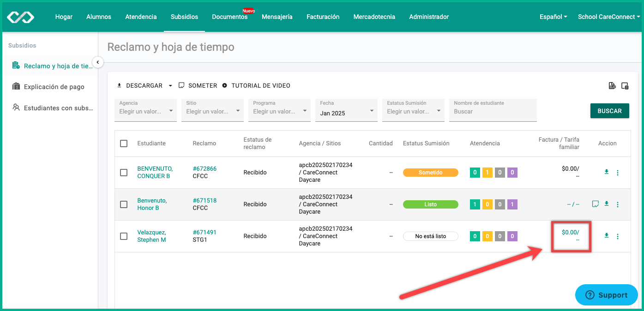Click purple attendance count 1 for Honor B

point(512,204)
